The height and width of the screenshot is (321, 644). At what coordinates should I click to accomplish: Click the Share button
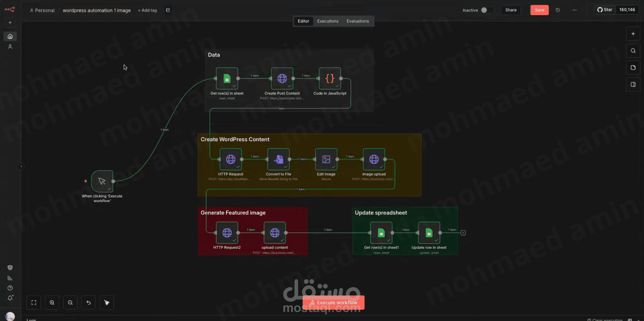[x=511, y=10]
